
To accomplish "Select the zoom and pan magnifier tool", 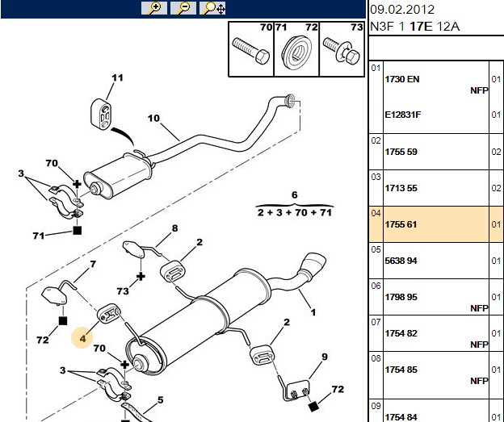I will pyautogui.click(x=212, y=8).
